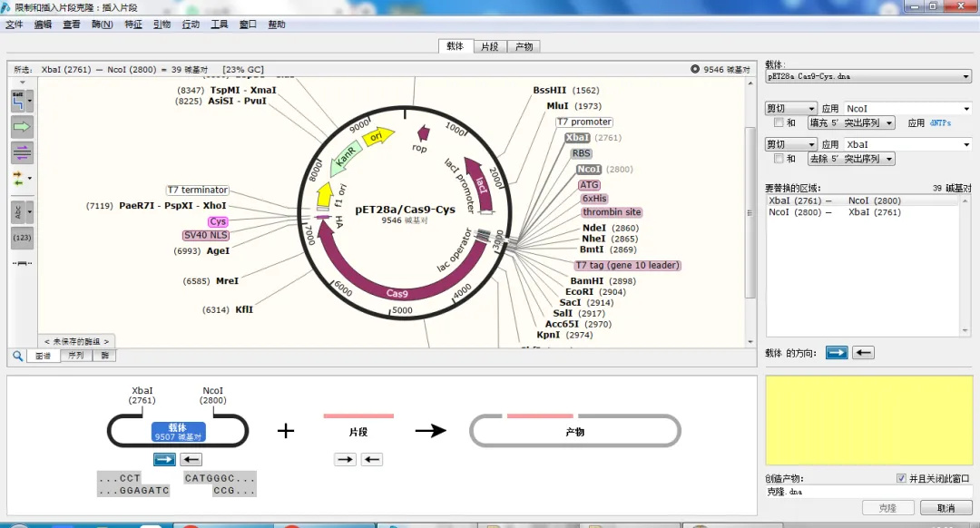Check the 和 checkbox under NcoI enzyme row

[x=779, y=122]
